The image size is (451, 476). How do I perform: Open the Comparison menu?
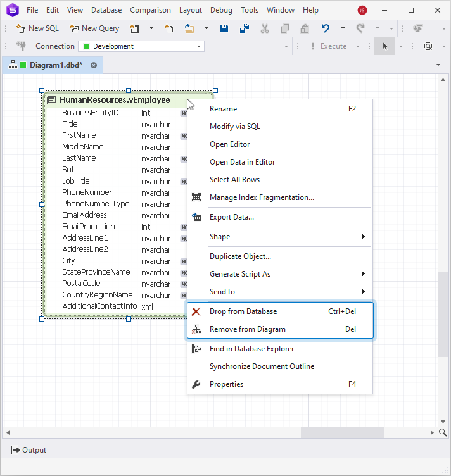(x=150, y=10)
